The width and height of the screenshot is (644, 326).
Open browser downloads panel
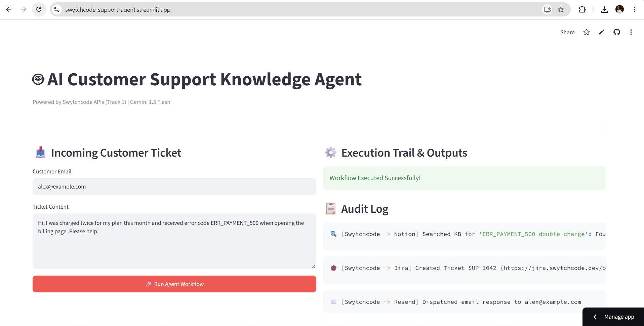[x=604, y=9]
